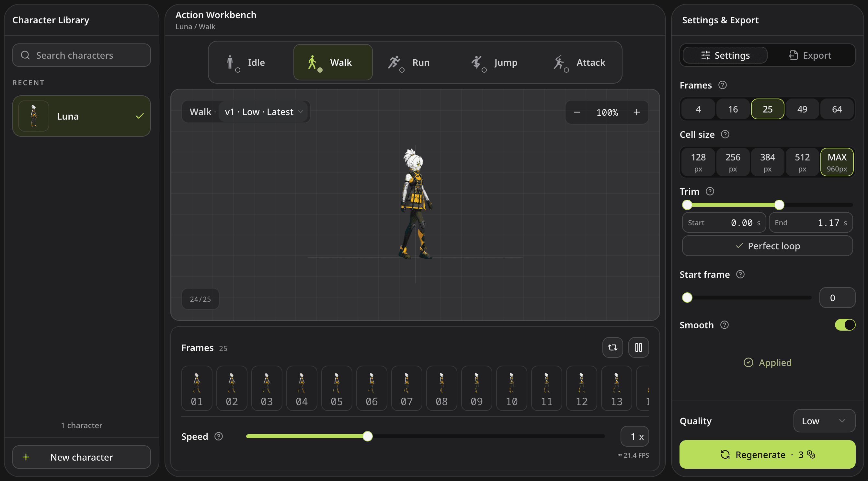This screenshot has width=868, height=481.
Task: Select the Attack action
Action: click(579, 63)
